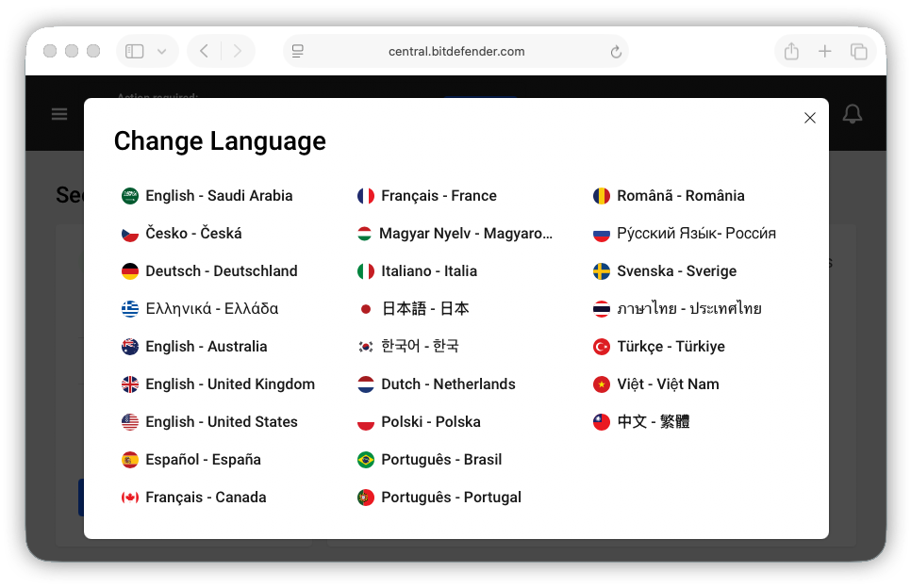Select Việt - Việt Nam language
The image size is (911, 588).
click(656, 384)
